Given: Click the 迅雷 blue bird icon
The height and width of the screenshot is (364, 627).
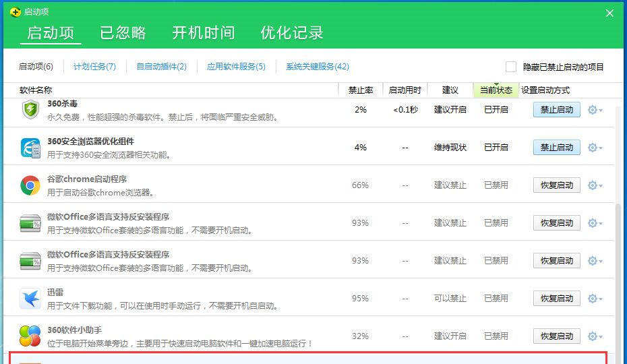Looking at the screenshot, I should pos(30,299).
